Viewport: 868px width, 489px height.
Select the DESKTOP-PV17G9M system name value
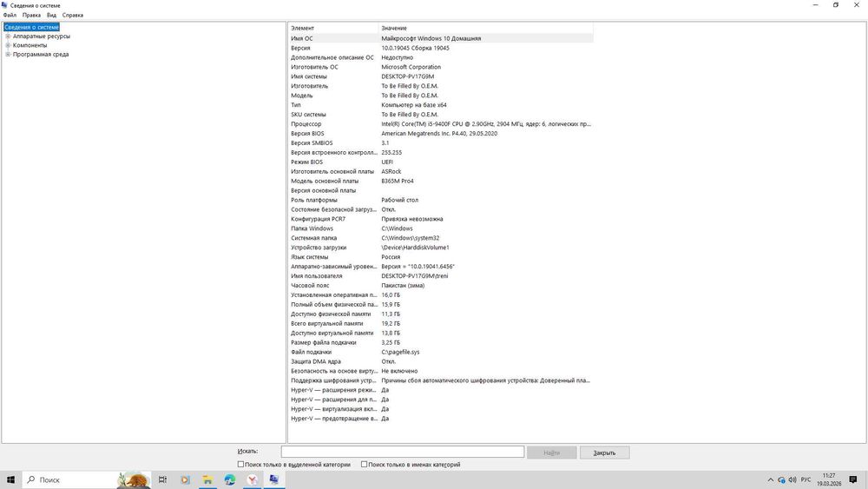click(x=407, y=76)
